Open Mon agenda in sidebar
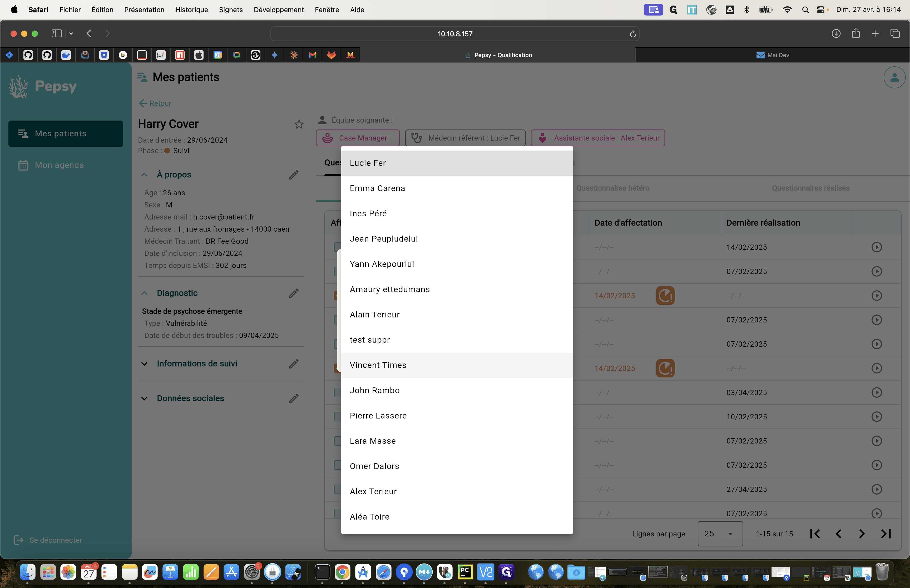910x588 pixels. [66, 165]
